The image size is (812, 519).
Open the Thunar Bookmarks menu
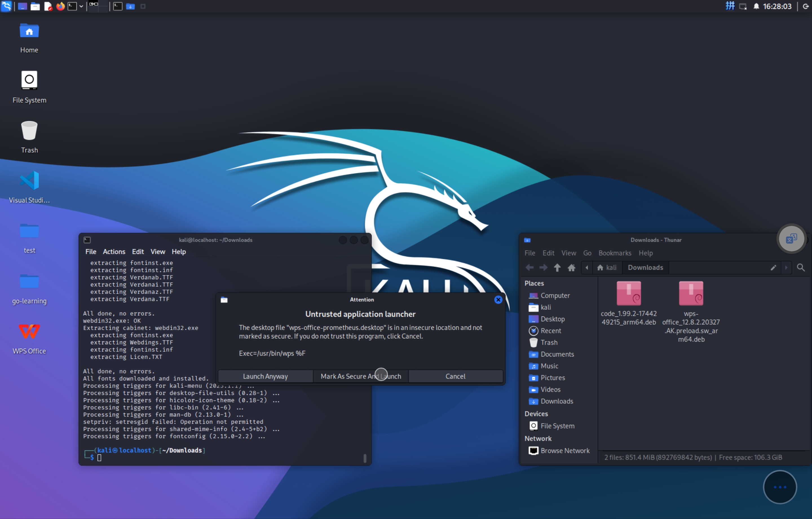[614, 253]
